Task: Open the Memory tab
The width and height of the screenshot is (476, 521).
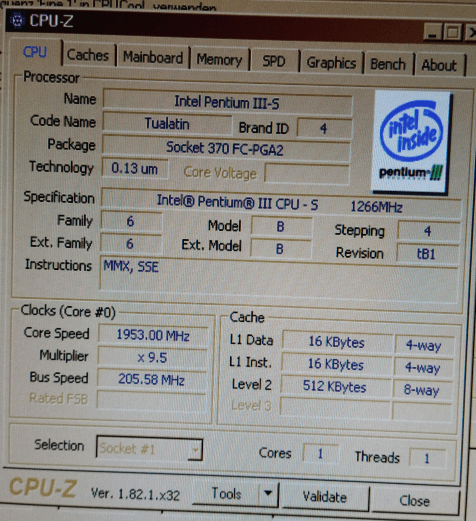Action: pyautogui.click(x=219, y=60)
